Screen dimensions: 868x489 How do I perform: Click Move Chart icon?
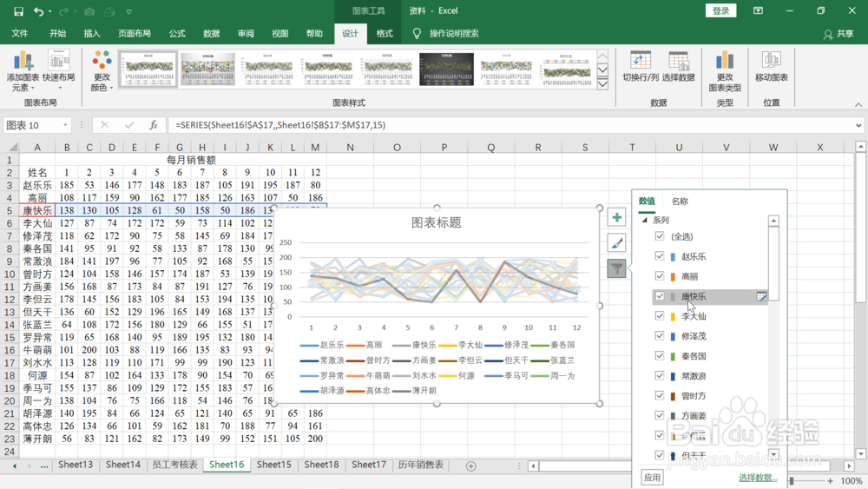coord(771,60)
